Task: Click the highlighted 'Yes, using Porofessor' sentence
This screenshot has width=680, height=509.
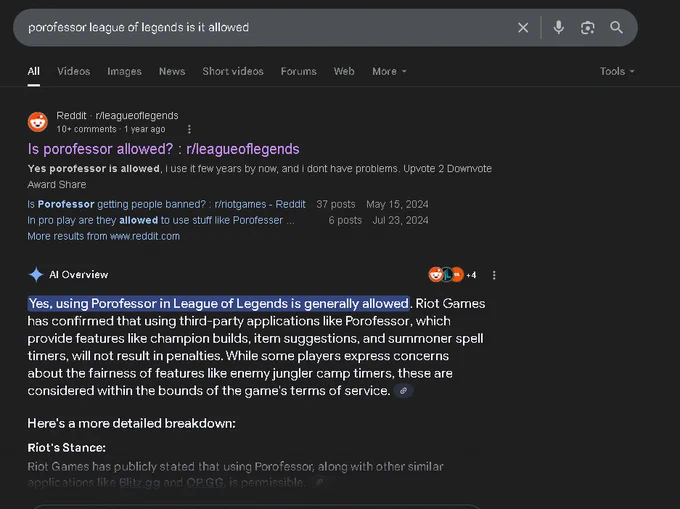Action: coord(219,303)
